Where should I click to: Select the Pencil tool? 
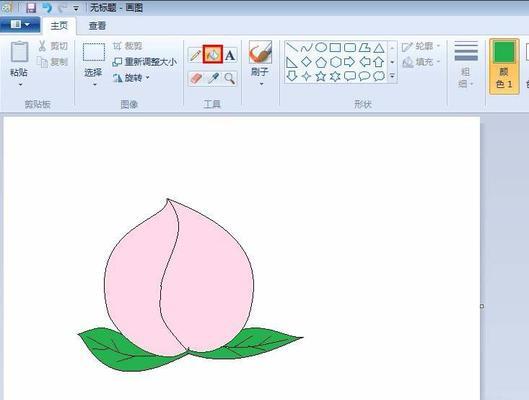[x=195, y=54]
